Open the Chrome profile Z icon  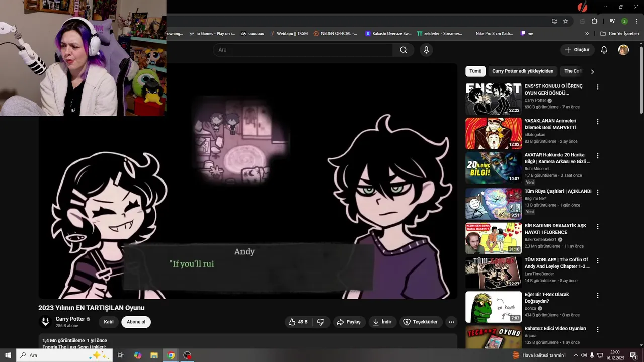(x=624, y=21)
